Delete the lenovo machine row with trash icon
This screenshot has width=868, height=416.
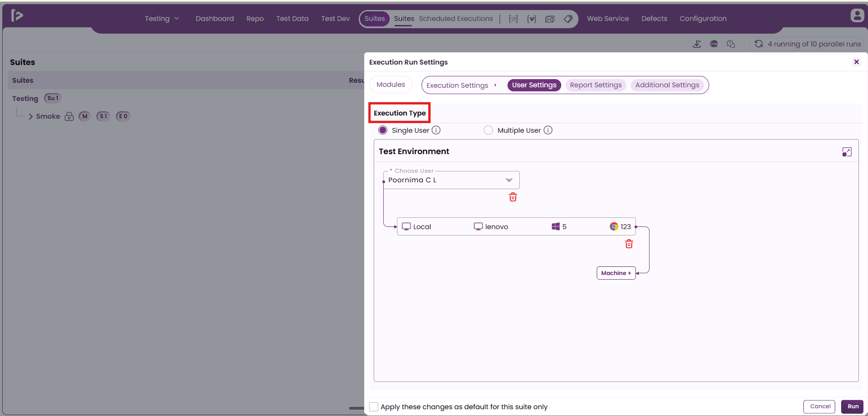click(629, 244)
